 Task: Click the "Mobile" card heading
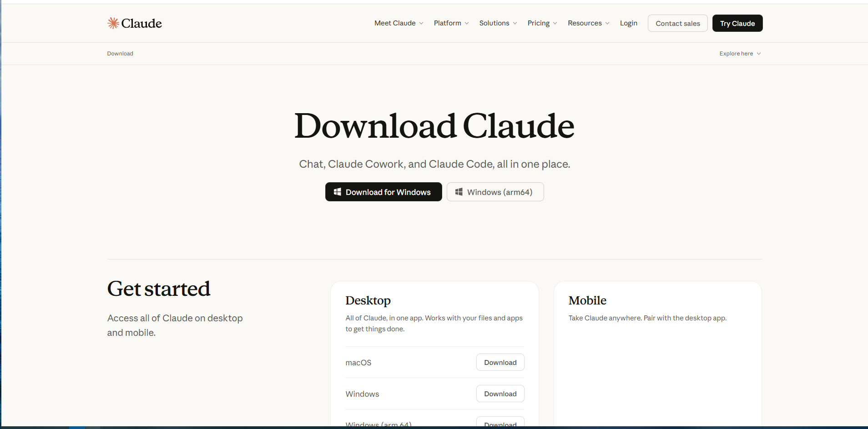tap(587, 300)
